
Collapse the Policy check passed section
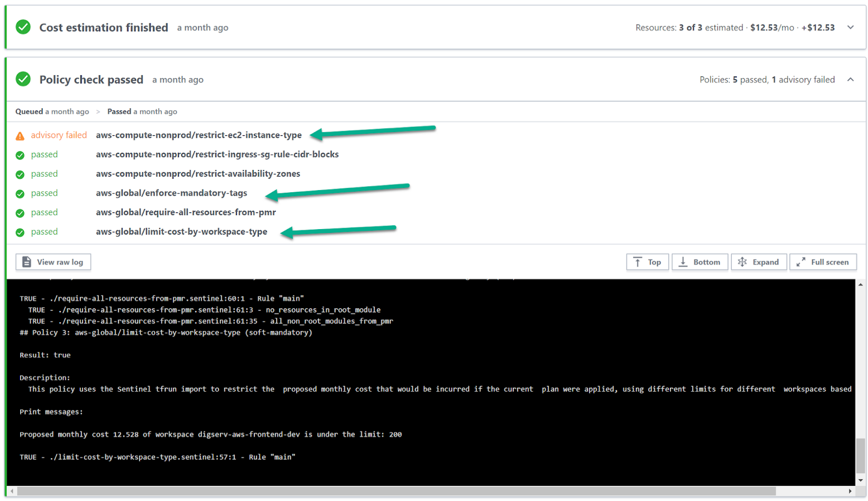[x=850, y=80]
